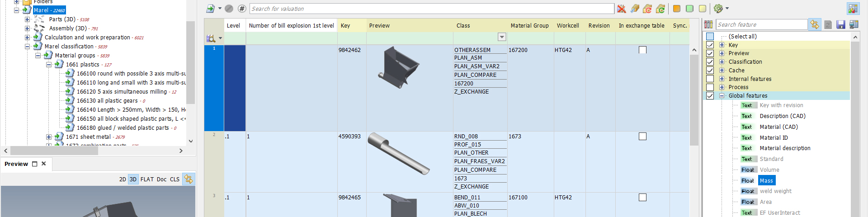Image resolution: width=868 pixels, height=217 pixels.
Task: Click the sync arrows icon in Preview panel
Action: click(x=189, y=179)
